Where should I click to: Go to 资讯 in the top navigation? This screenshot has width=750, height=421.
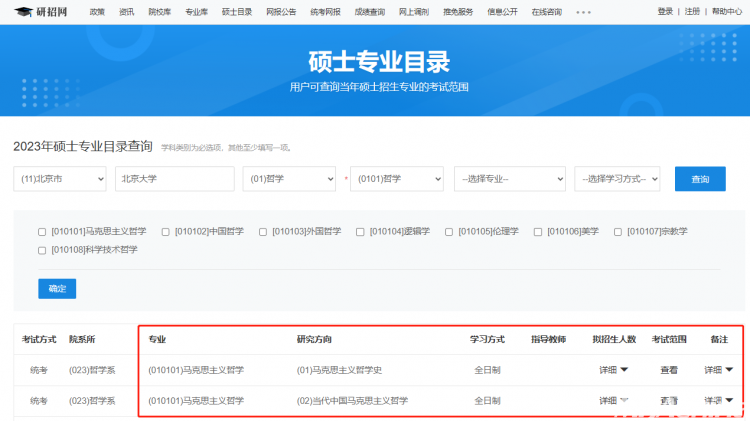point(126,11)
